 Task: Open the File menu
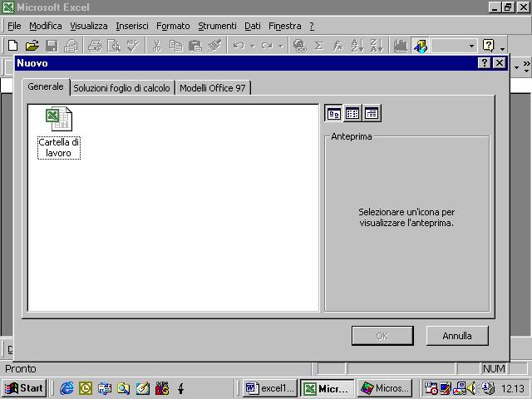pos(14,26)
